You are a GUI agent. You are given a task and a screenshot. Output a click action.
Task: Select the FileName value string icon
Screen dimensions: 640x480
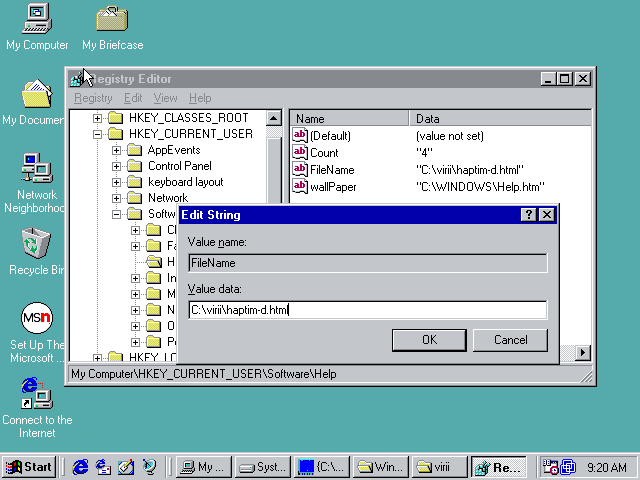point(300,169)
